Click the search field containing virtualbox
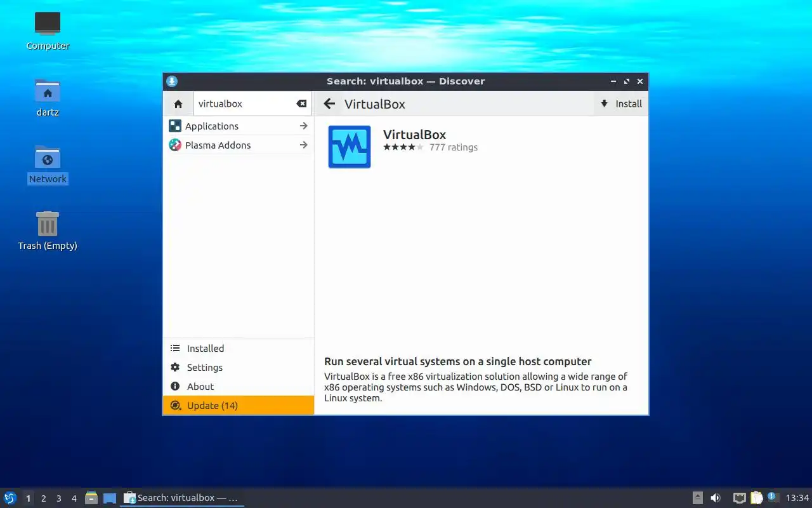The image size is (812, 508). [x=252, y=104]
